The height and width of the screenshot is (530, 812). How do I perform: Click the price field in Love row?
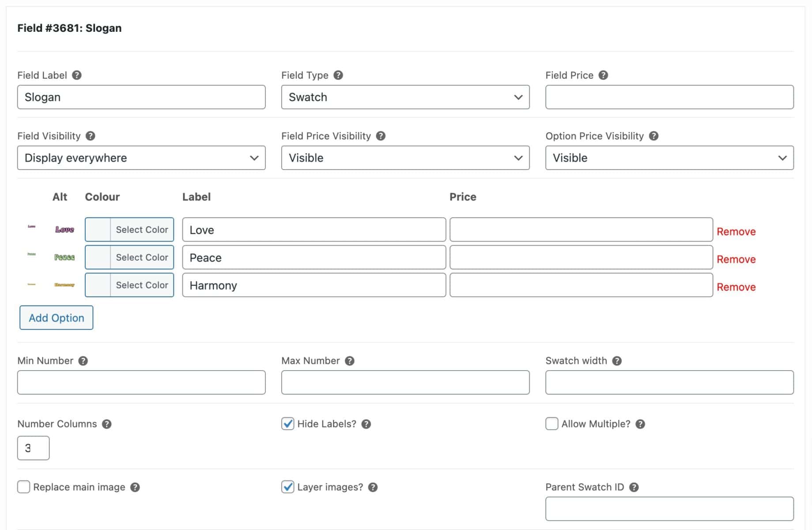click(x=581, y=229)
